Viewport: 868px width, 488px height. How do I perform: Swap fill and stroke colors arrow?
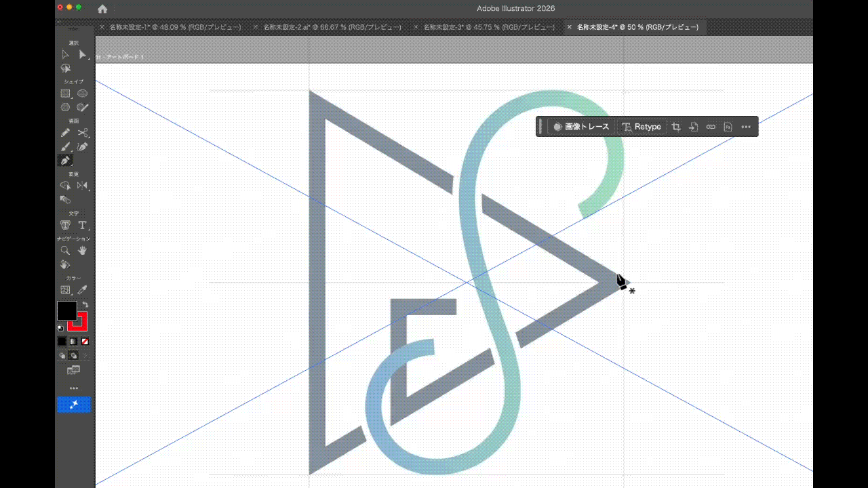85,304
